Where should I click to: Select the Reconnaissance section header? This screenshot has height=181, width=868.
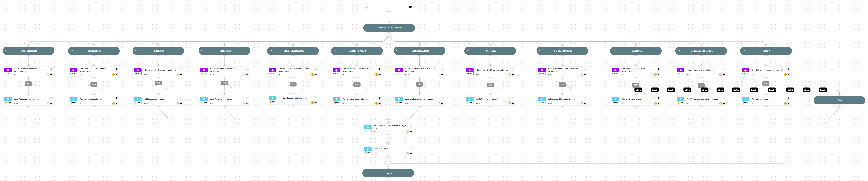[x=29, y=51]
